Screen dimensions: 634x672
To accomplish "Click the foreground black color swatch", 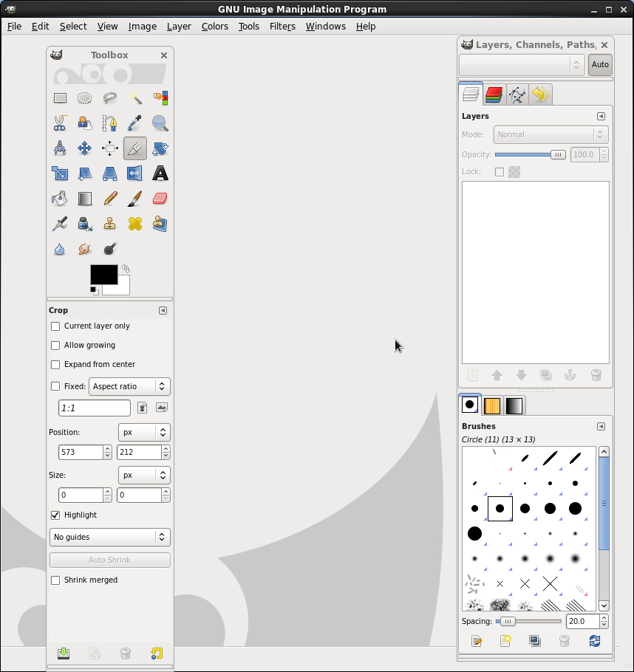I will 103,274.
